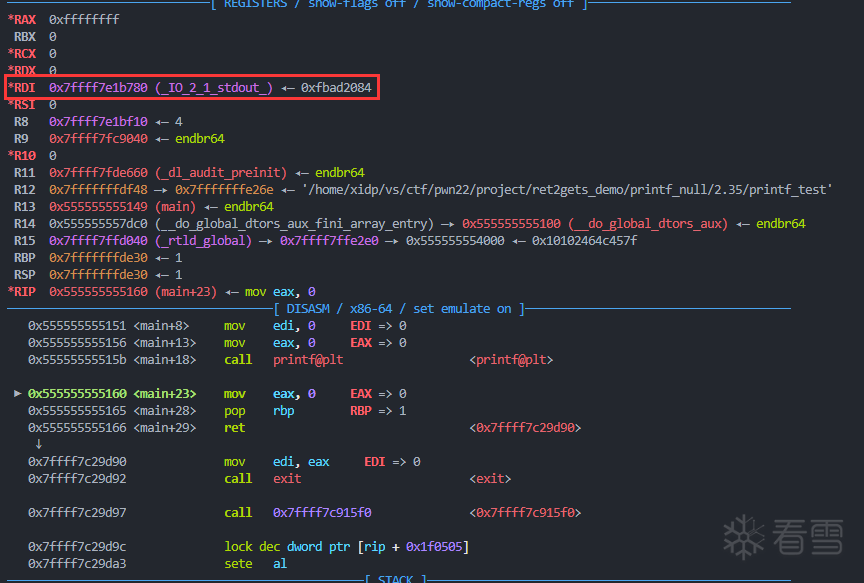Image resolution: width=864 pixels, height=583 pixels.
Task: Select the return target <0x7ffff7c29d90>
Action: pyautogui.click(x=525, y=428)
